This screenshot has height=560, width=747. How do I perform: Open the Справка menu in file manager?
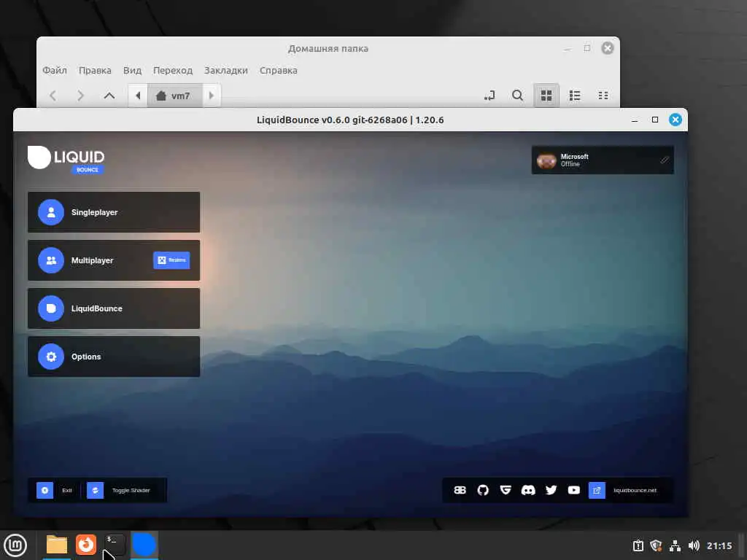coord(278,71)
